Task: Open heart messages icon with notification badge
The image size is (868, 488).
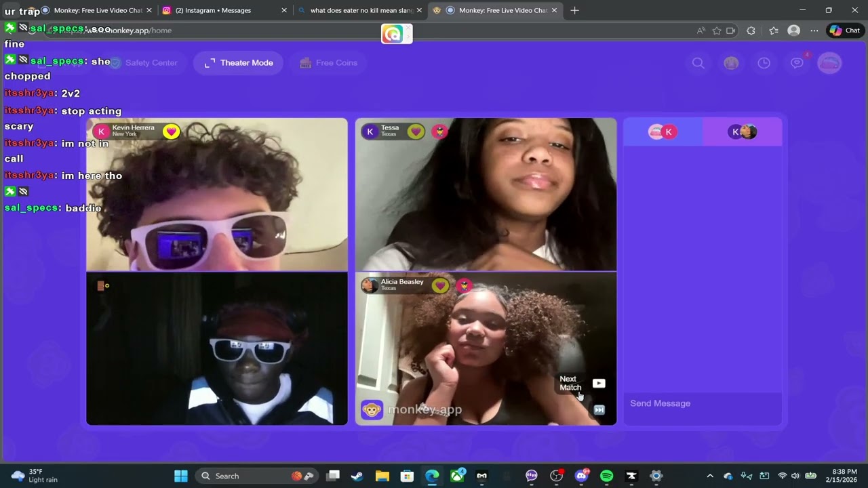Action: pyautogui.click(x=797, y=62)
